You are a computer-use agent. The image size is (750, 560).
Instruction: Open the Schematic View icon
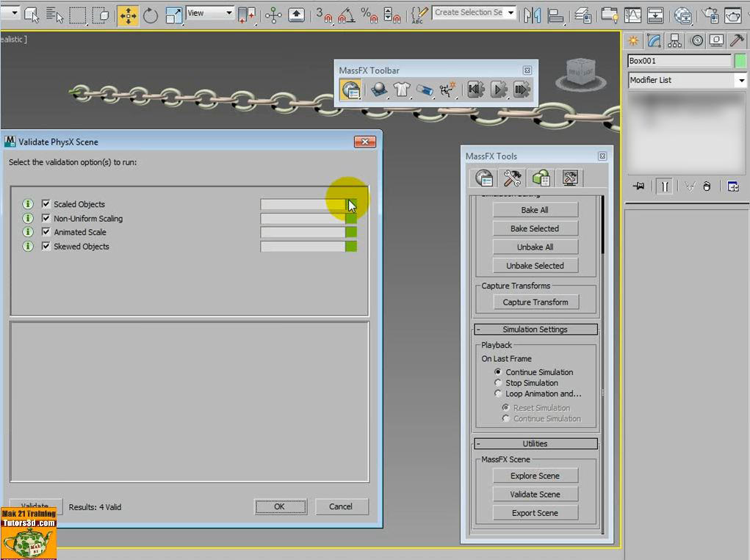tap(655, 15)
